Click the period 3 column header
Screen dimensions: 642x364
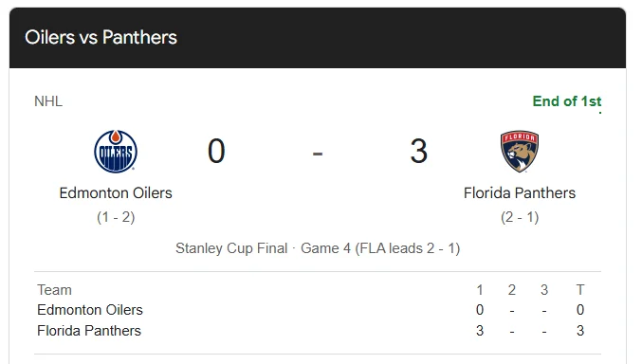tap(544, 290)
